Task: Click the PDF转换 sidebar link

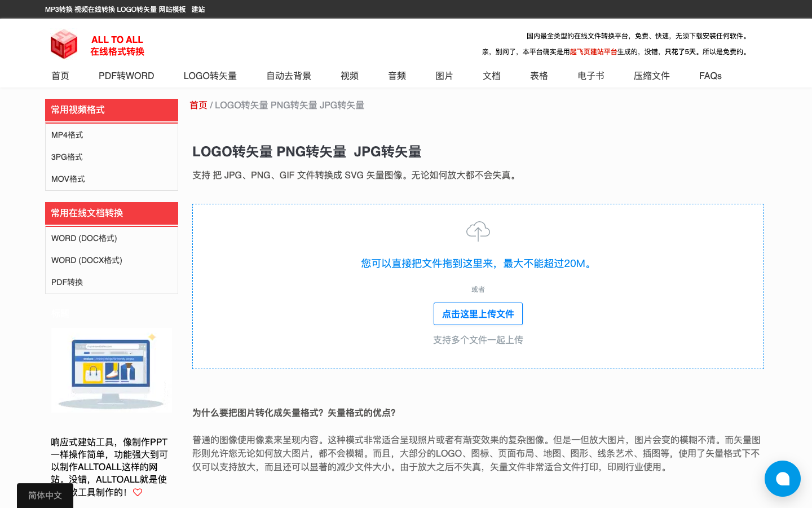Action: 67,282
